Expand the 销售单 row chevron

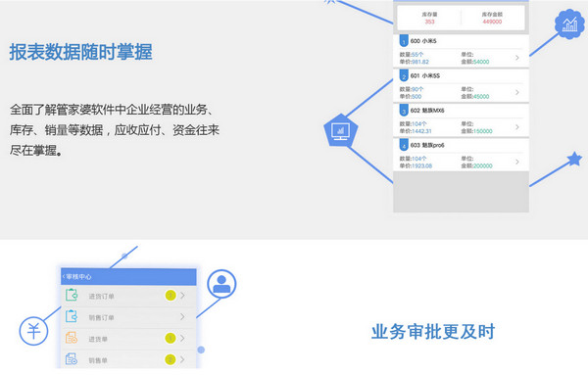pyautogui.click(x=182, y=359)
